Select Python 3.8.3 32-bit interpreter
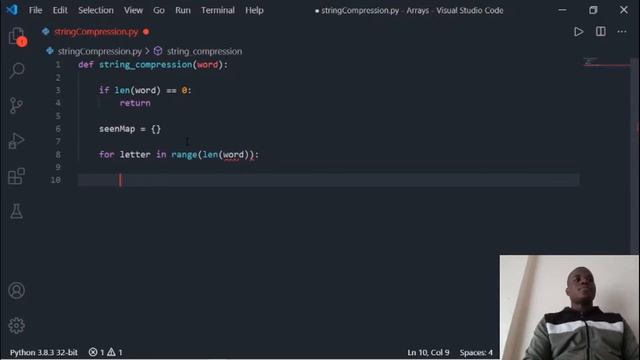Screen dimensions: 640x360 (x=44, y=352)
